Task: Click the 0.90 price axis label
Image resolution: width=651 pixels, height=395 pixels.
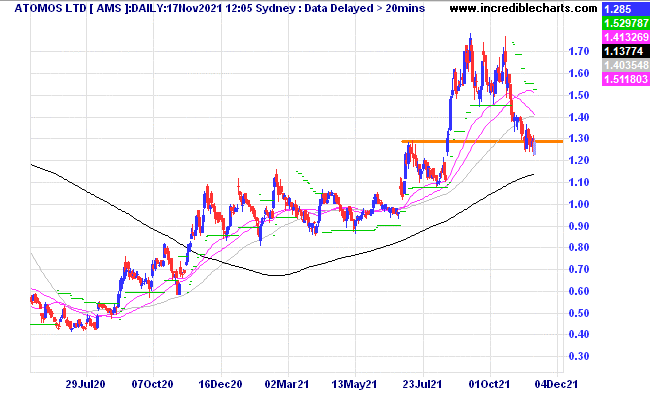Action: [579, 226]
